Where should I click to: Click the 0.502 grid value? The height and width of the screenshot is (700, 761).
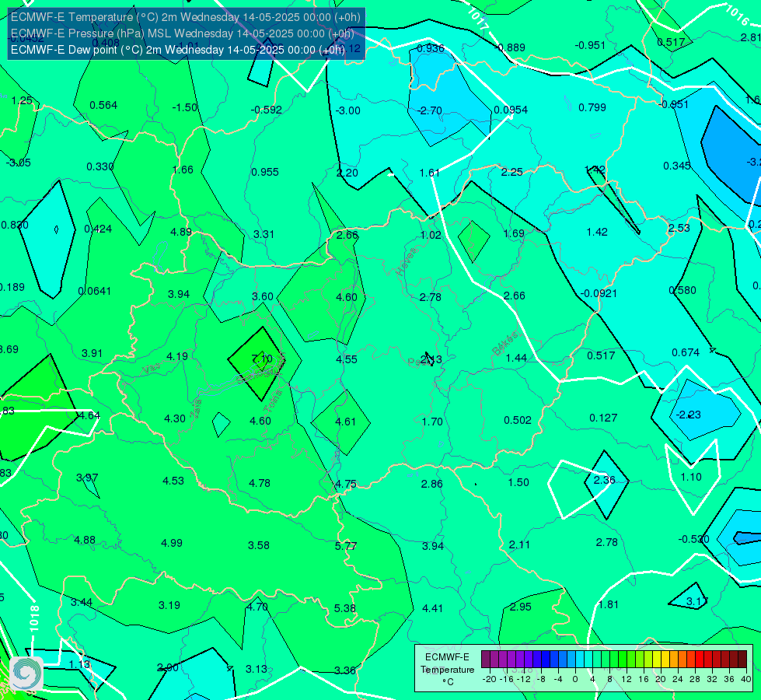(x=518, y=420)
